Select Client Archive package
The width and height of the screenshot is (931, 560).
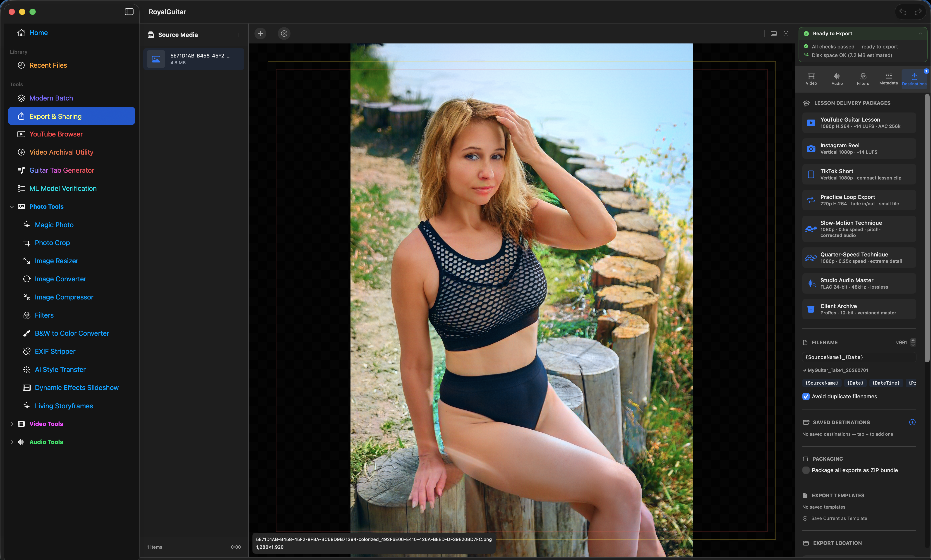(859, 309)
